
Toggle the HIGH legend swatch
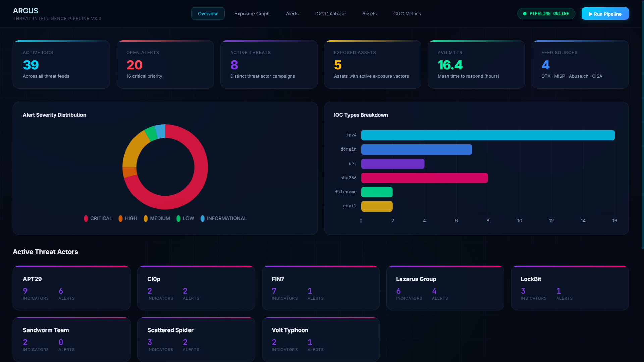click(x=120, y=218)
